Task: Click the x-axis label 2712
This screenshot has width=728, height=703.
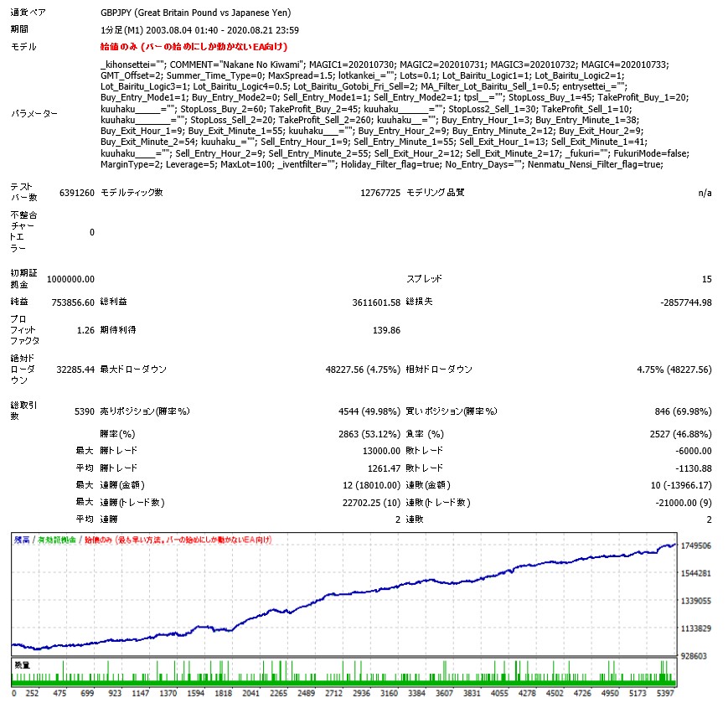Action: click(333, 693)
